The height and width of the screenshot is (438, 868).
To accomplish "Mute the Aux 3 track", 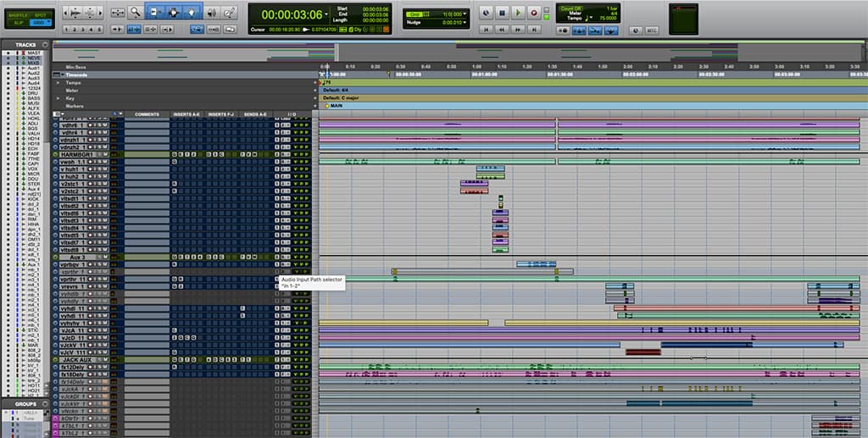I will pos(105,258).
